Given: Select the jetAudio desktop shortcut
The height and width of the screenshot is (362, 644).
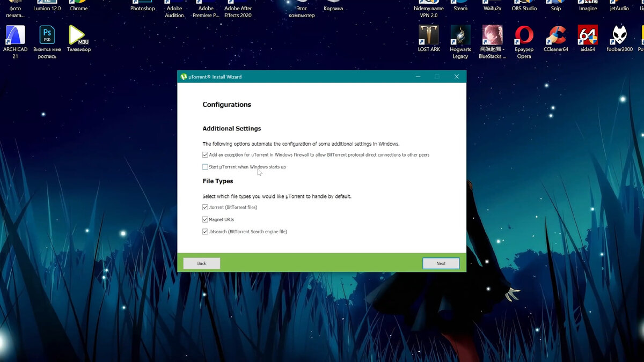Looking at the screenshot, I should [619, 5].
